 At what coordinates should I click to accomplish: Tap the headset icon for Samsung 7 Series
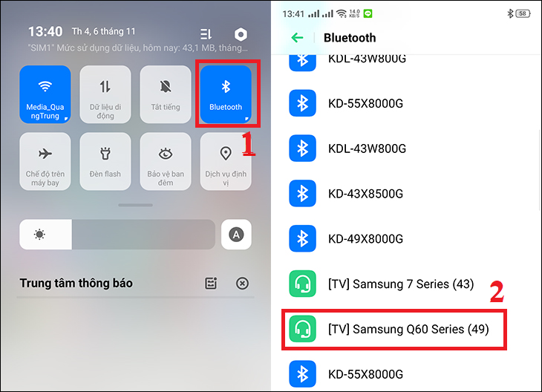302,284
